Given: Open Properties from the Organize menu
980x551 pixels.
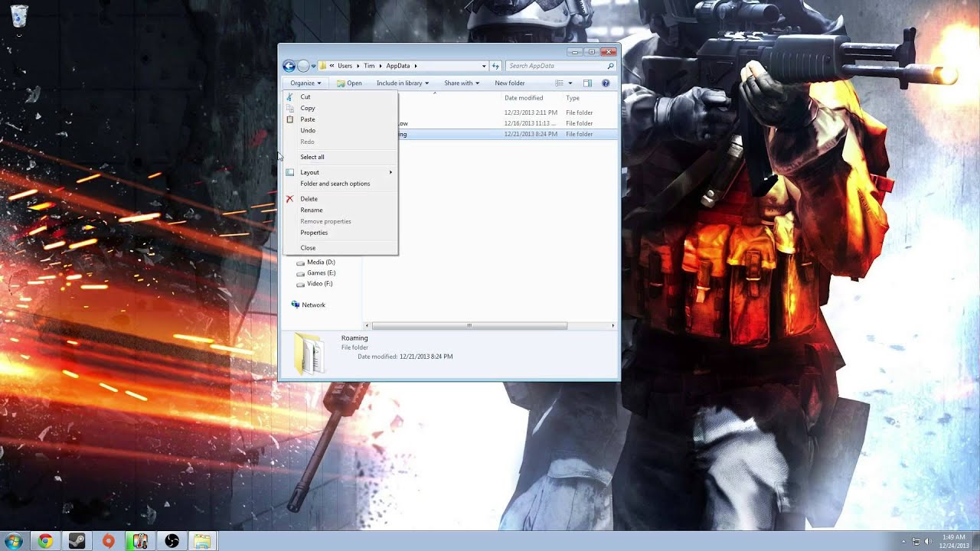Looking at the screenshot, I should tap(340, 233).
